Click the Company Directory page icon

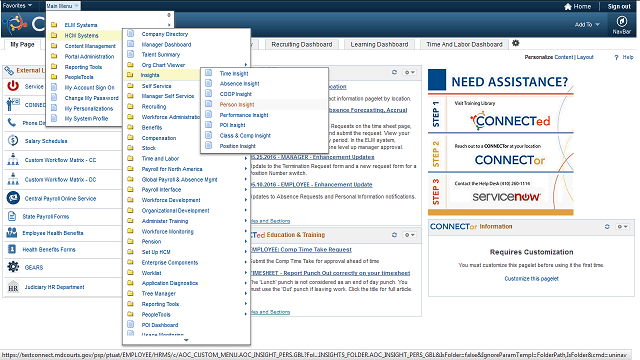coord(131,33)
